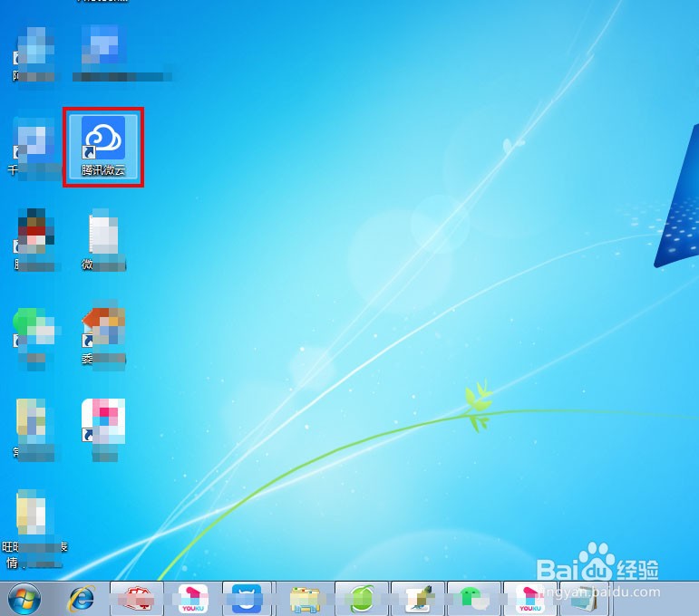Open the blue cat-face taskbar app
Viewport: 699px width, 616px height.
(247, 598)
